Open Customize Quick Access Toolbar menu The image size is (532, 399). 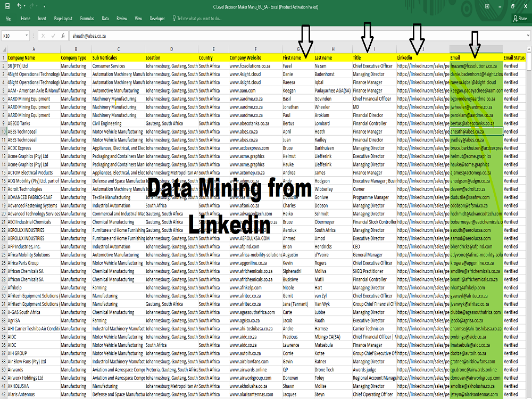[x=45, y=6]
